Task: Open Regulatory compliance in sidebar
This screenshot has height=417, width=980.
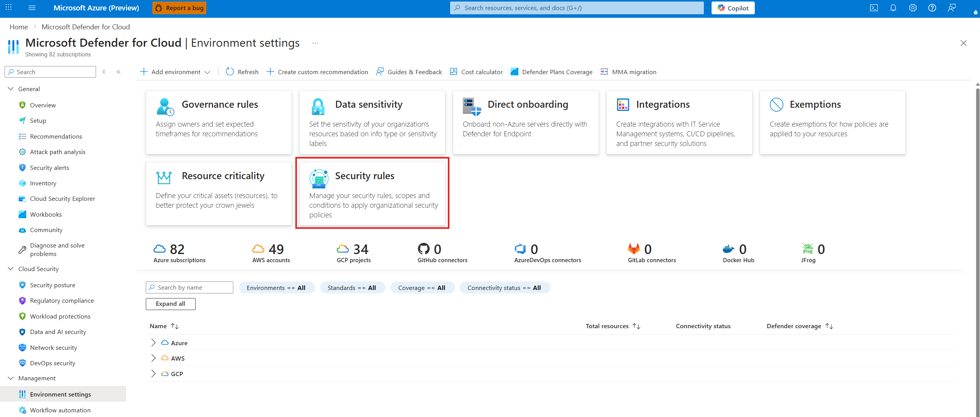Action: (x=62, y=301)
